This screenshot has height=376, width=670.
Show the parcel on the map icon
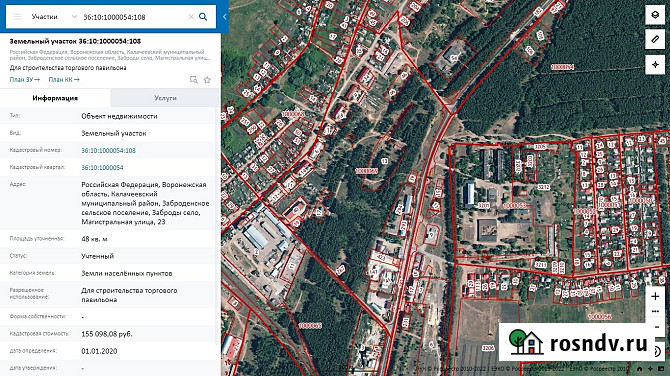tap(194, 80)
